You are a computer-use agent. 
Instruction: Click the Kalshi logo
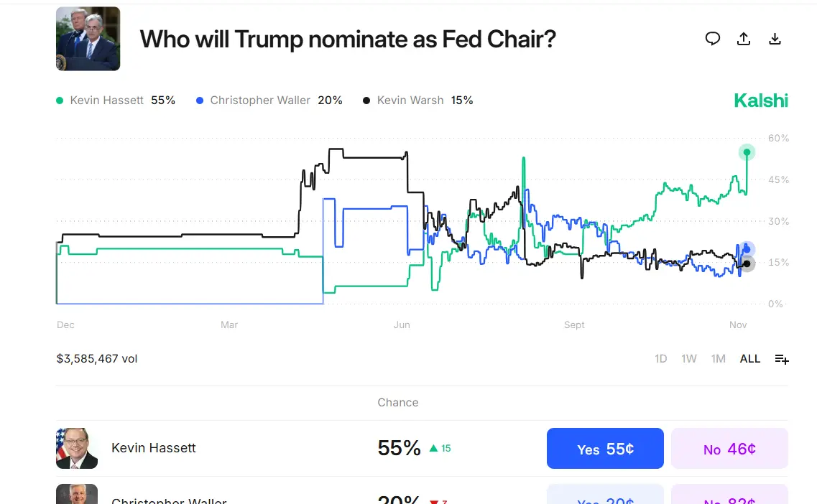tap(761, 100)
